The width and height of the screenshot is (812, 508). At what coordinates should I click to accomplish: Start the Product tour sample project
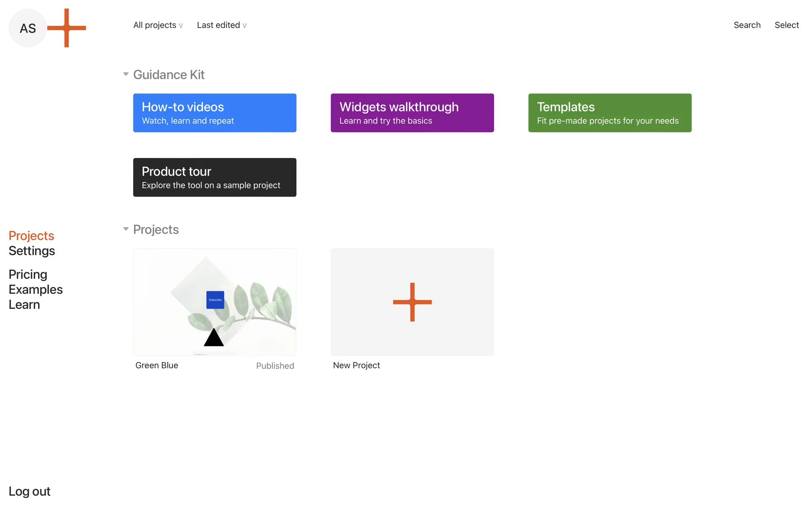[x=214, y=177]
